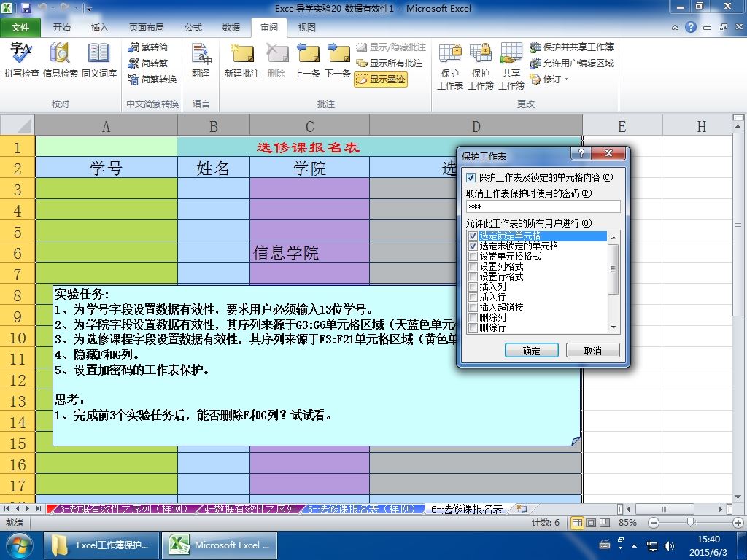This screenshot has width=747, height=560.
Task: Click the password field 取消工作表保护时使用的密码
Action: pyautogui.click(x=543, y=206)
